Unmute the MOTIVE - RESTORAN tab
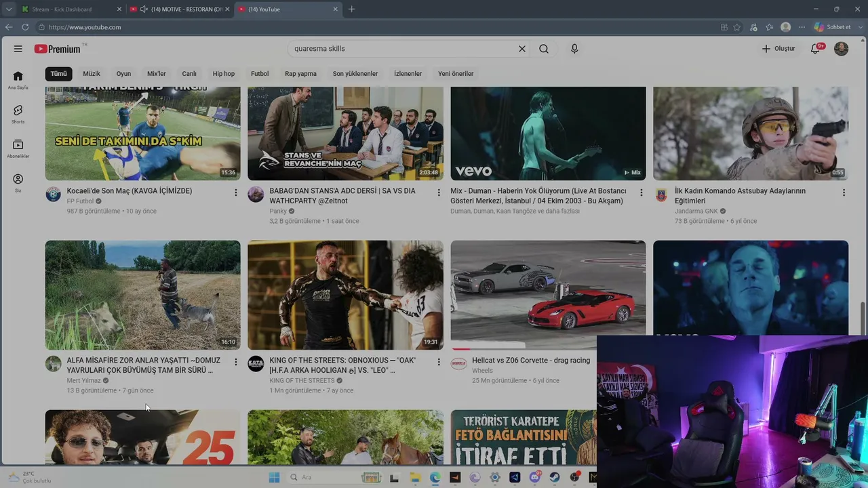The width and height of the screenshot is (868, 488). pyautogui.click(x=143, y=9)
